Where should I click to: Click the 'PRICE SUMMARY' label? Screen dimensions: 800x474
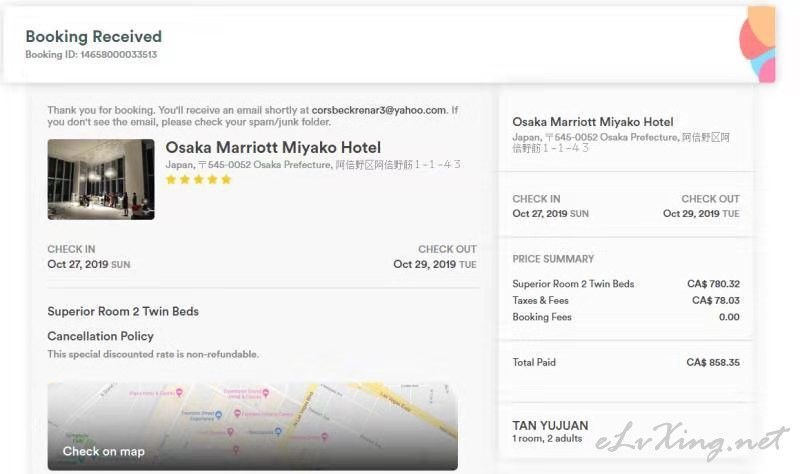[553, 259]
